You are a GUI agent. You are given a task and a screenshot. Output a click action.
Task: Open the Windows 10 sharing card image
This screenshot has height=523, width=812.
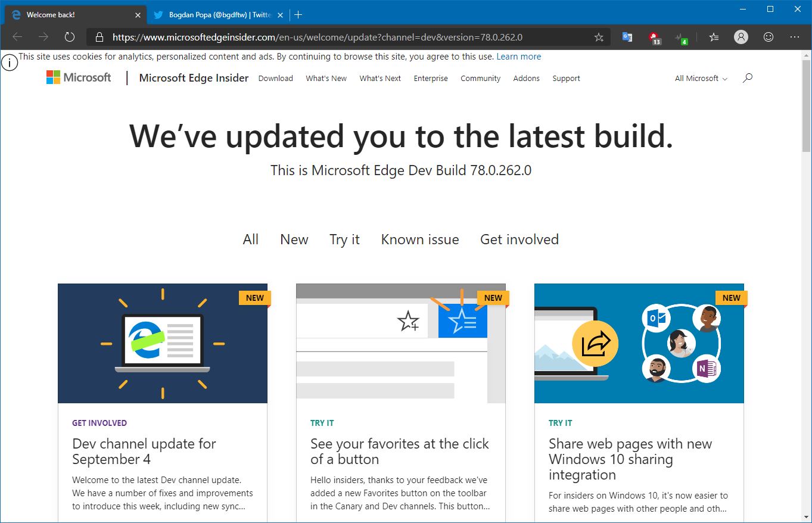click(x=639, y=343)
